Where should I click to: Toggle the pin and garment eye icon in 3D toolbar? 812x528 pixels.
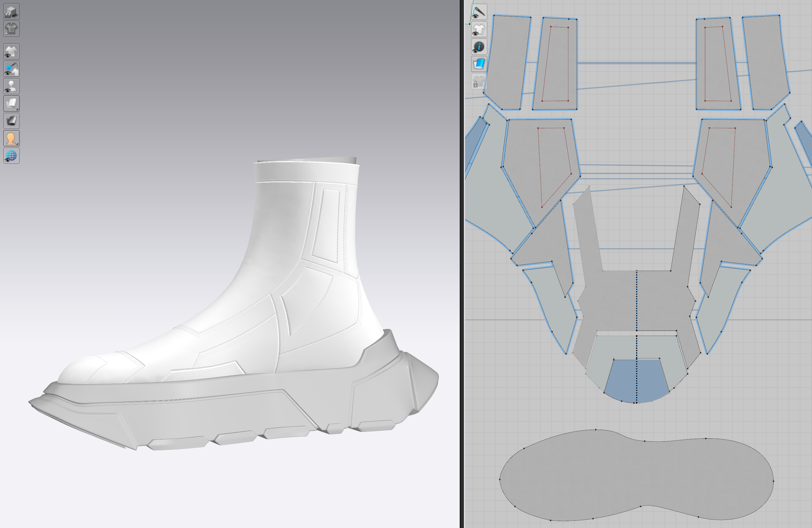pos(11,69)
